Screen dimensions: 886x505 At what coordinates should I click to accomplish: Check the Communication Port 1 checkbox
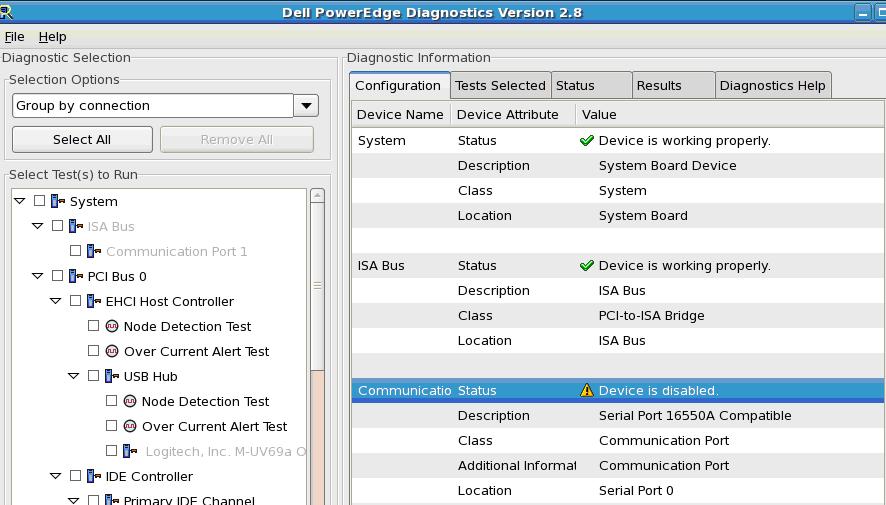pyautogui.click(x=75, y=250)
